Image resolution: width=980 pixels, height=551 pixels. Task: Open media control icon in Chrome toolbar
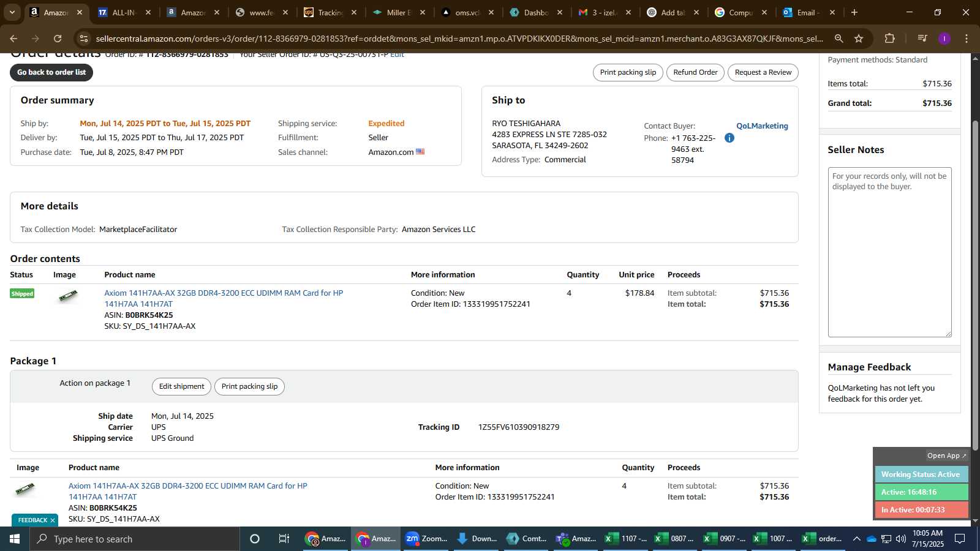pos(922,39)
